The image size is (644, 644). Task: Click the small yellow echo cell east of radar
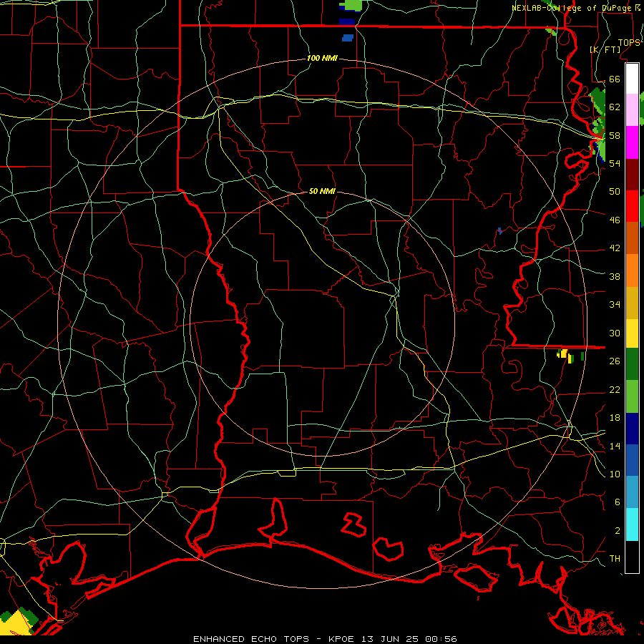[x=564, y=353]
